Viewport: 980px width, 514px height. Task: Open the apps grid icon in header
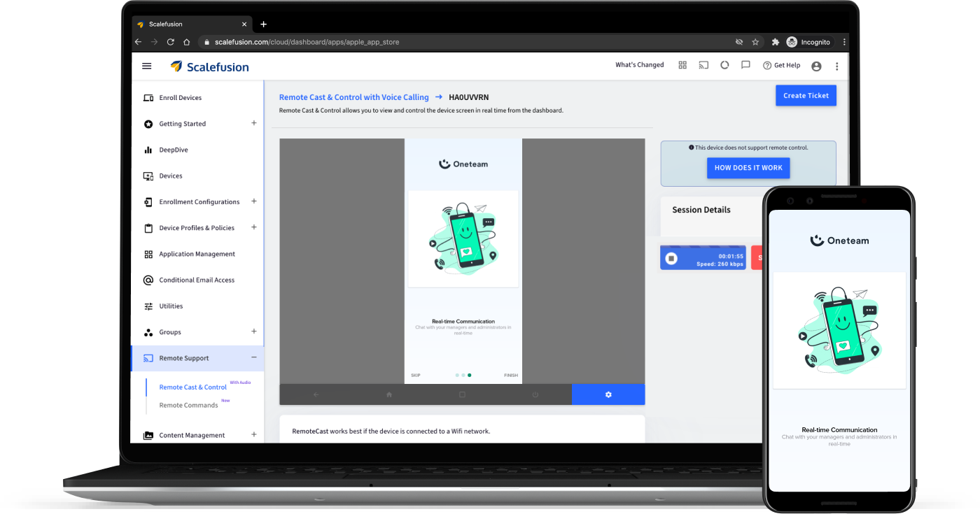coord(682,65)
